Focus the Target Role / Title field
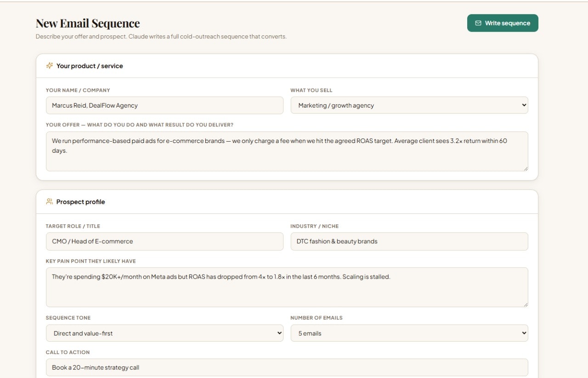The height and width of the screenshot is (378, 588). pyautogui.click(x=164, y=241)
